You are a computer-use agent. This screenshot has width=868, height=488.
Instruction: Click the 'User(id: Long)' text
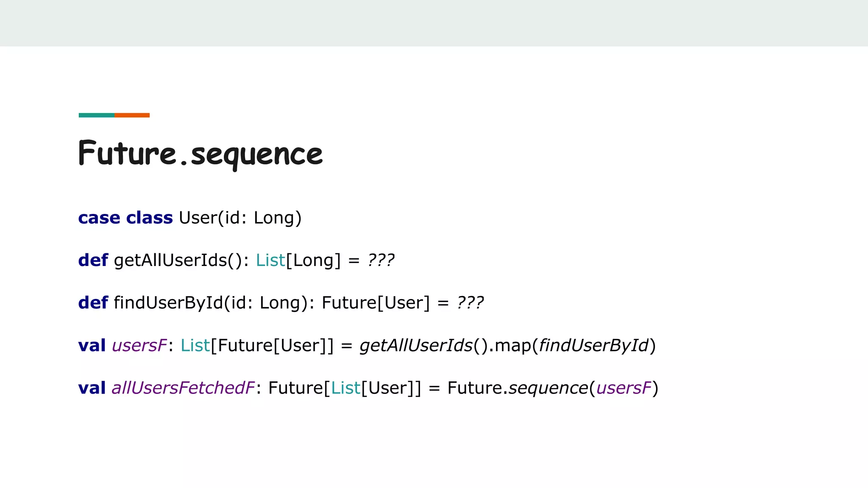point(240,218)
